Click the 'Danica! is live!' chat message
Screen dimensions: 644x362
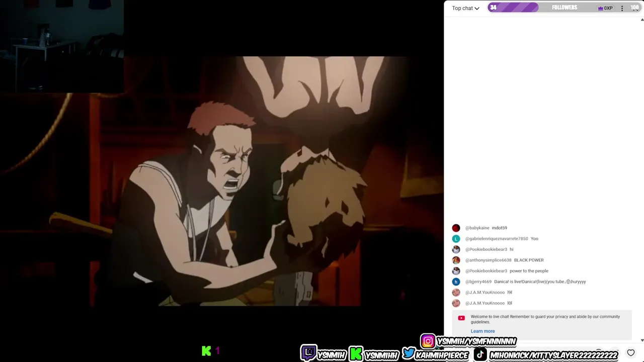click(x=540, y=282)
